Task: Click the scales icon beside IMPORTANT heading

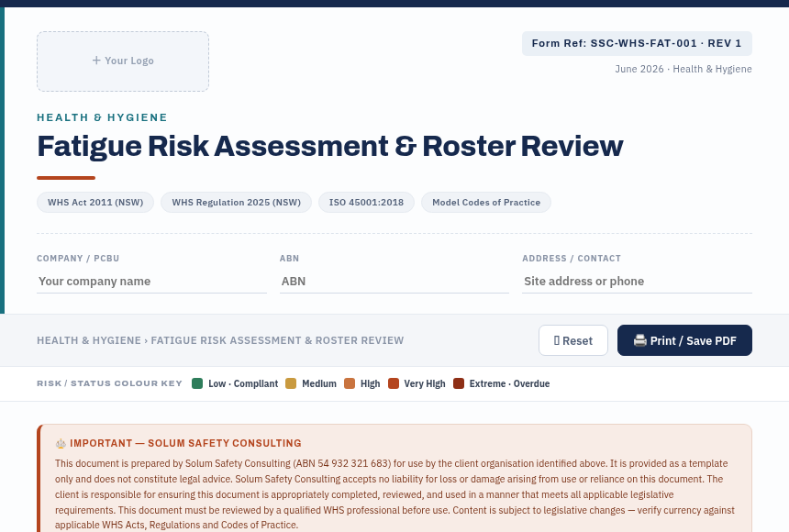Action: point(61,443)
